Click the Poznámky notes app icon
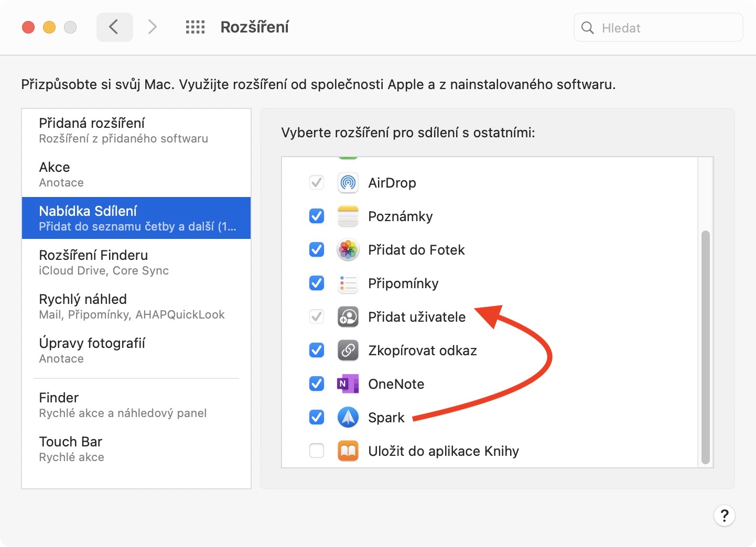756x547 pixels. coord(348,216)
